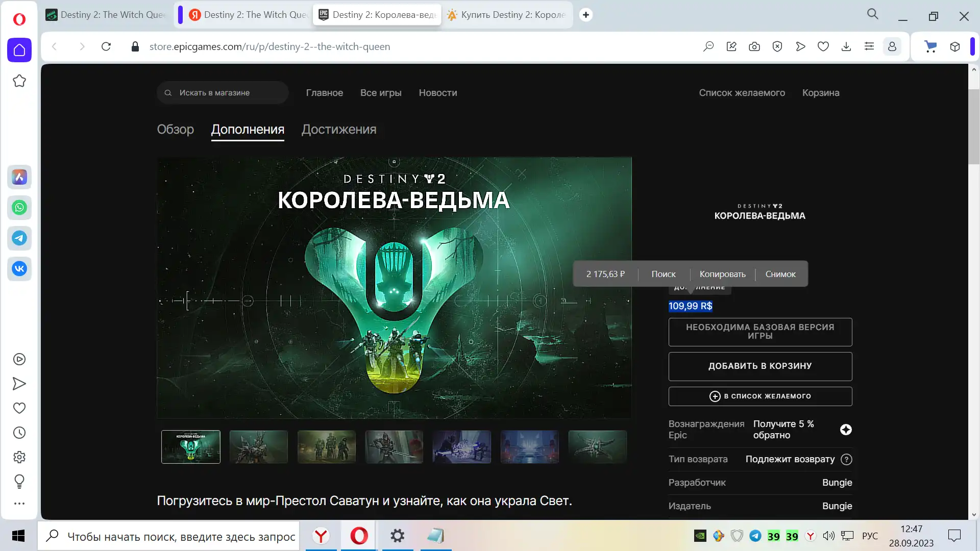Add page to bookmarks heart in address bar
Viewport: 980px width, 551px height.
point(823,46)
